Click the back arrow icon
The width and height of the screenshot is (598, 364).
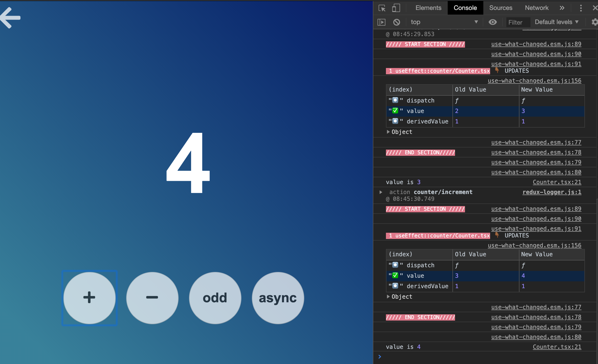[x=10, y=18]
